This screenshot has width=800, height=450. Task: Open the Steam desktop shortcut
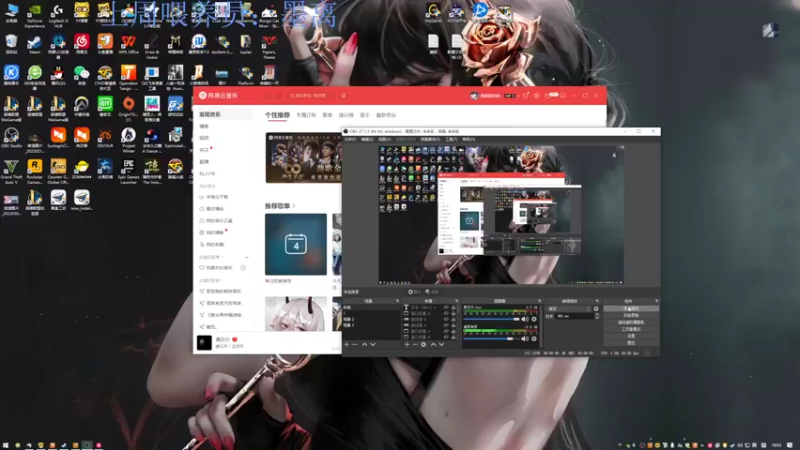tap(34, 44)
